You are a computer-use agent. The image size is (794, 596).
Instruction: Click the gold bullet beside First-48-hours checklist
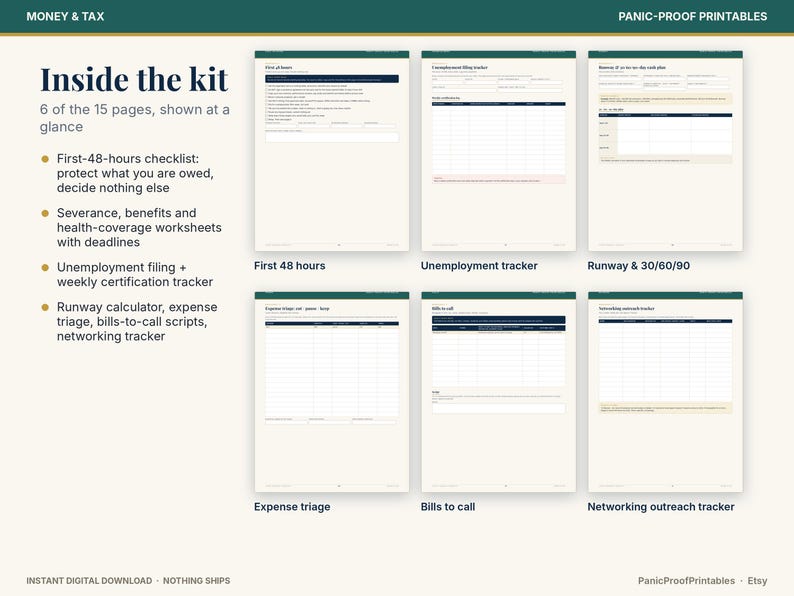coord(45,159)
